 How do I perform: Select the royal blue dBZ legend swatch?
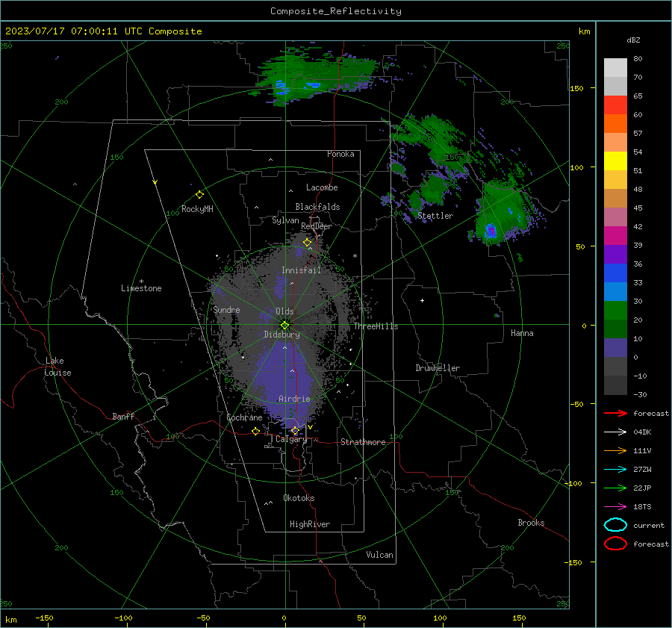pyautogui.click(x=615, y=273)
